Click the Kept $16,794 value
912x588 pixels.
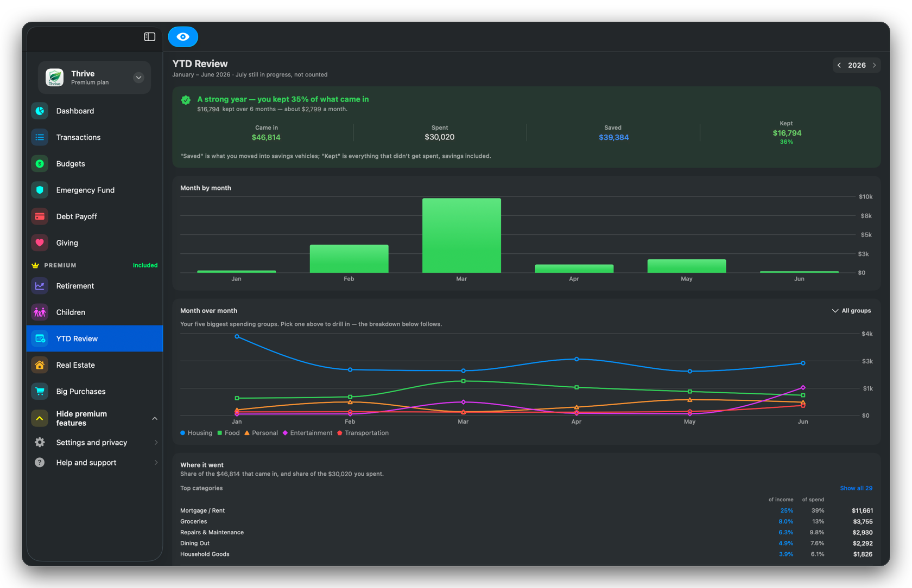pos(787,133)
